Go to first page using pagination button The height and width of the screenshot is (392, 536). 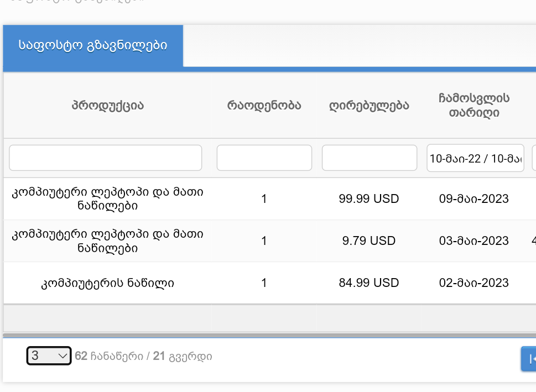[x=530, y=359]
